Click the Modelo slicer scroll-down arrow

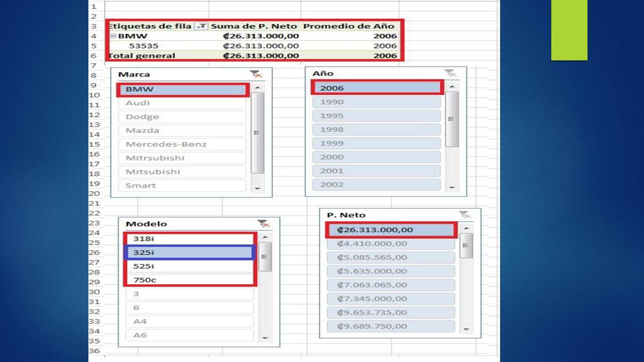click(265, 337)
